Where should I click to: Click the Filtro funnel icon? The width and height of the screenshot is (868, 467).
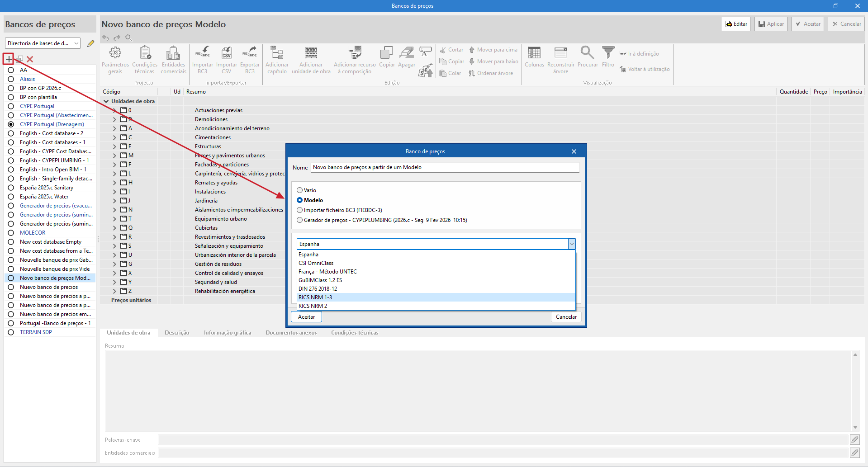pos(608,53)
